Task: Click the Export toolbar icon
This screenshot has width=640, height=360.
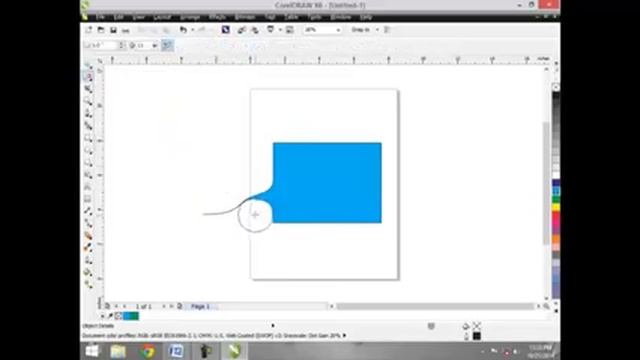Action: (x=255, y=30)
